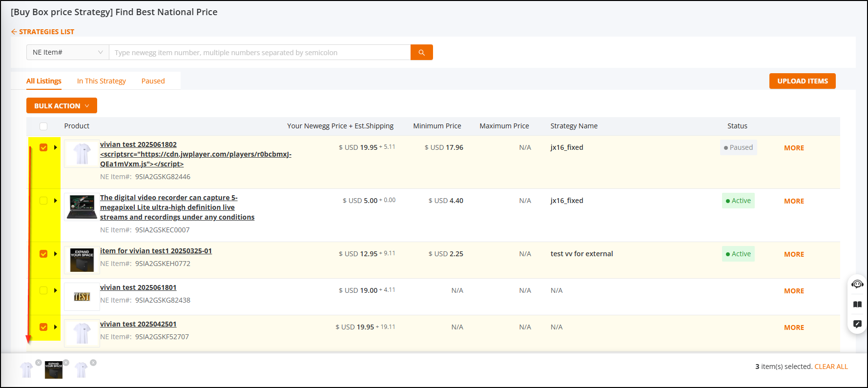Expand the vivian test 2025061801 row details
The image size is (868, 388).
pyautogui.click(x=56, y=290)
